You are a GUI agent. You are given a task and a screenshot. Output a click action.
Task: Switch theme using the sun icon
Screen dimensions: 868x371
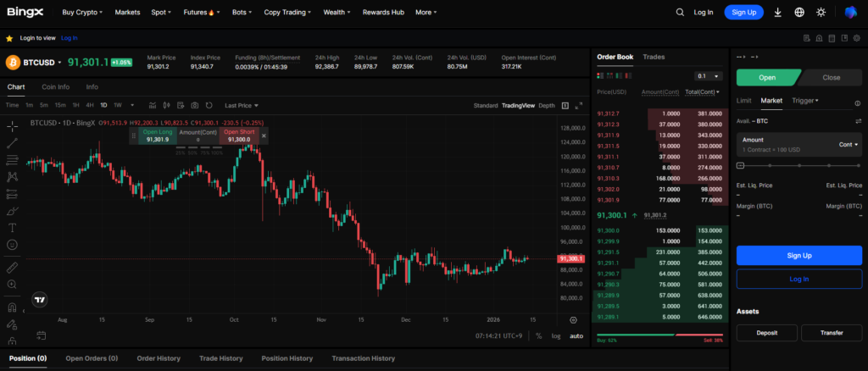pyautogui.click(x=821, y=13)
